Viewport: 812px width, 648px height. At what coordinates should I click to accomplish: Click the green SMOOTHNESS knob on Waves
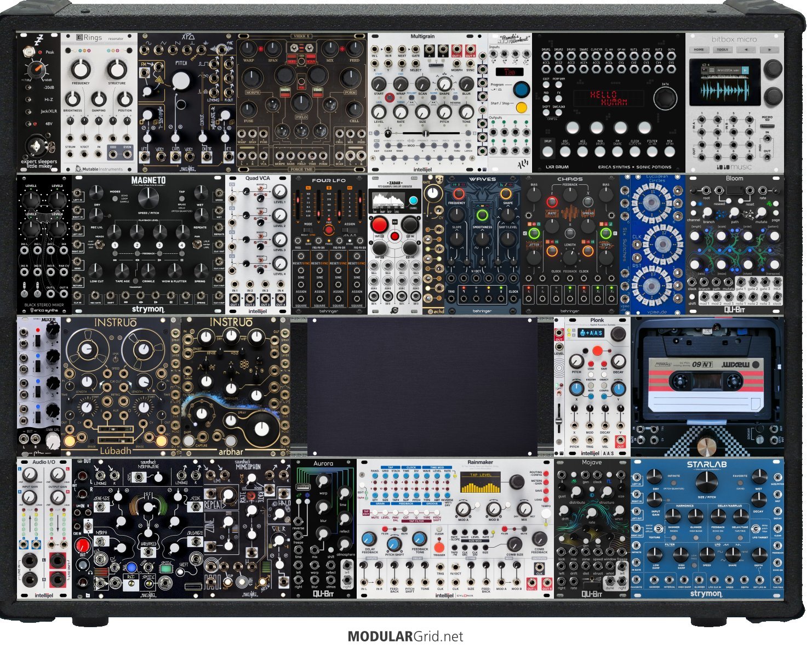pyautogui.click(x=483, y=214)
